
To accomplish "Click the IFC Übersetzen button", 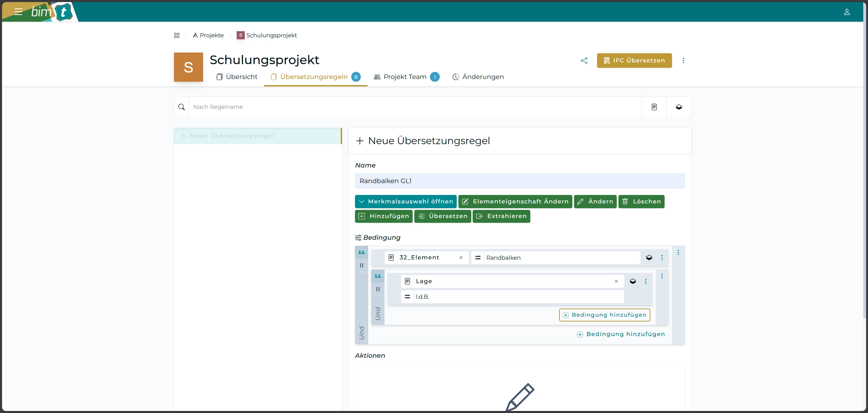I will [634, 61].
